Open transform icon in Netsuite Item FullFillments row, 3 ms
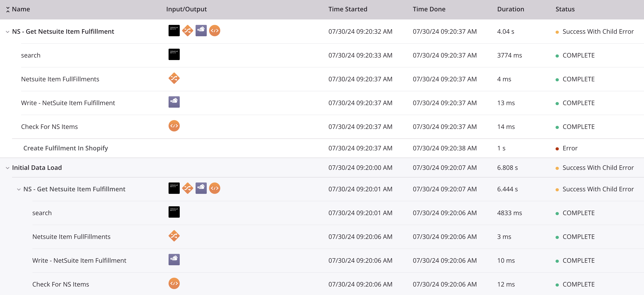 pos(174,236)
